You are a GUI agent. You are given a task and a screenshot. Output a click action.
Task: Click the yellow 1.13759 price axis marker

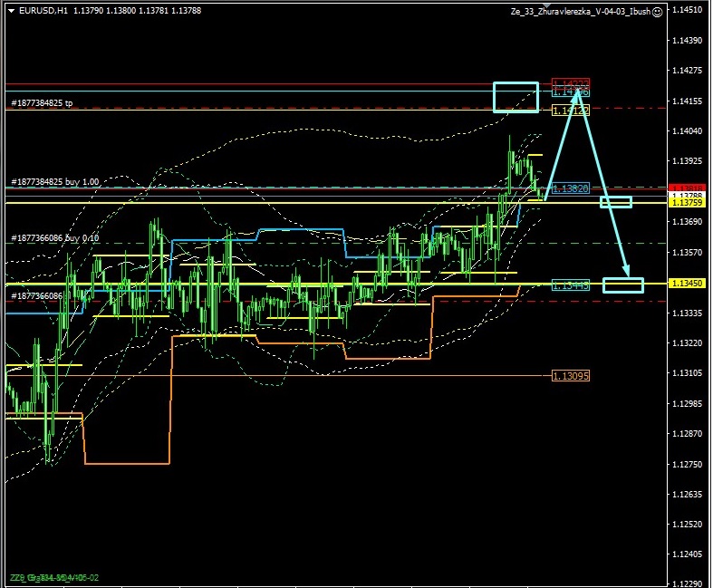(x=686, y=202)
